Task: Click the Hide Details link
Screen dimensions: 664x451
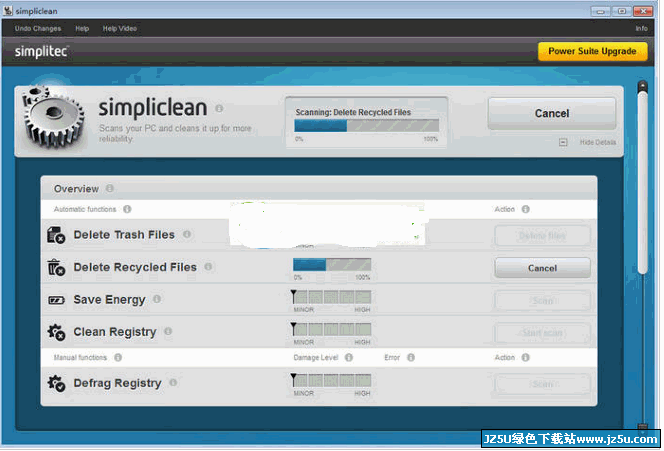Action: (598, 142)
